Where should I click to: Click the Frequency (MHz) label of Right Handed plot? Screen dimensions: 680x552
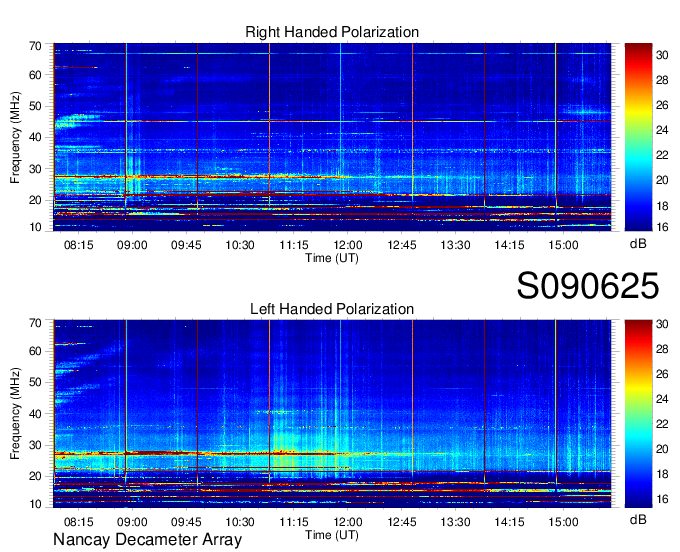click(15, 137)
